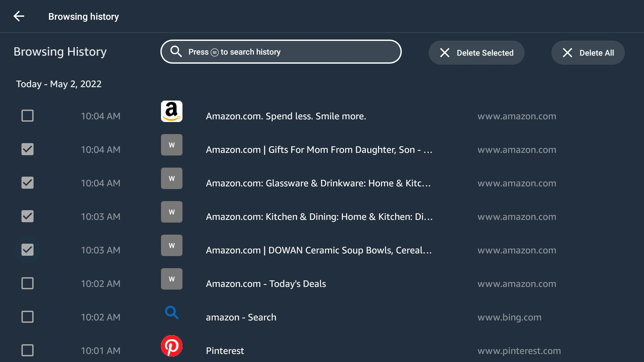This screenshot has height=362, width=644.
Task: Click www.bing.com URL text
Action: point(509,317)
